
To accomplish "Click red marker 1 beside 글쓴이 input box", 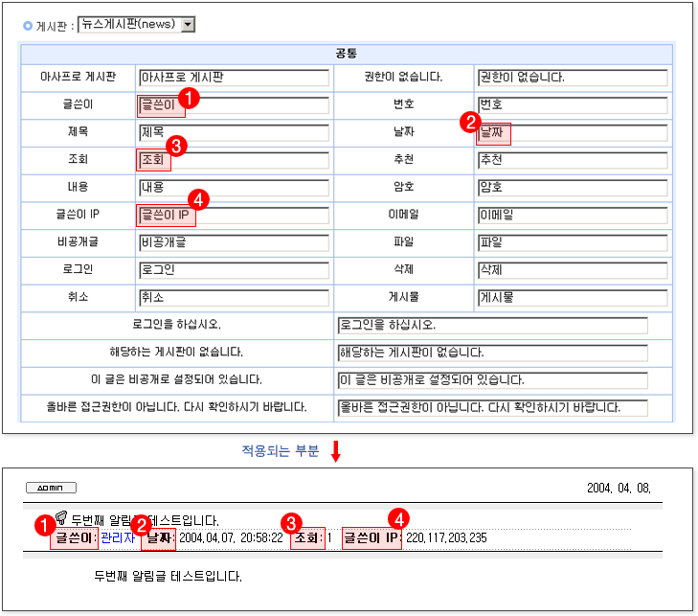I will (190, 99).
